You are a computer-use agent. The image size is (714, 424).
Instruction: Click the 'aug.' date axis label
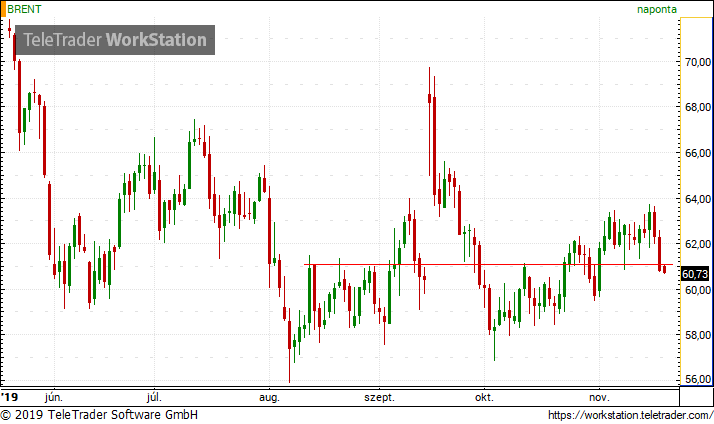tap(269, 398)
